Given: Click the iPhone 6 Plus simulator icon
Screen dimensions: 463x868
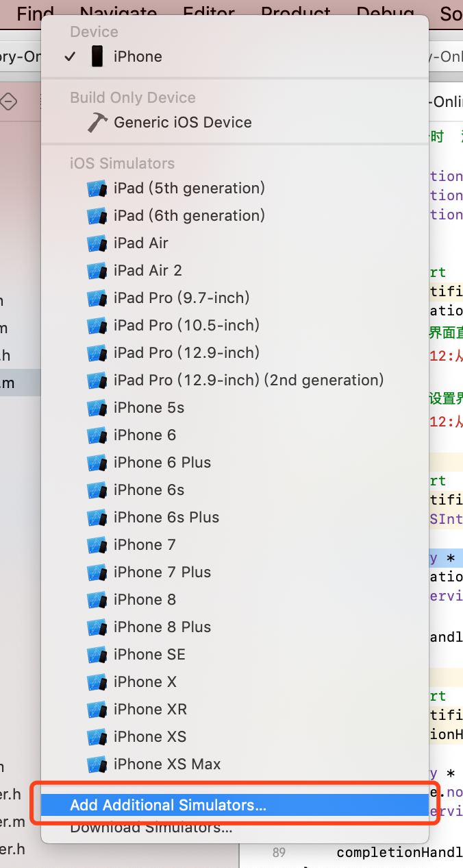Looking at the screenshot, I should (x=97, y=463).
